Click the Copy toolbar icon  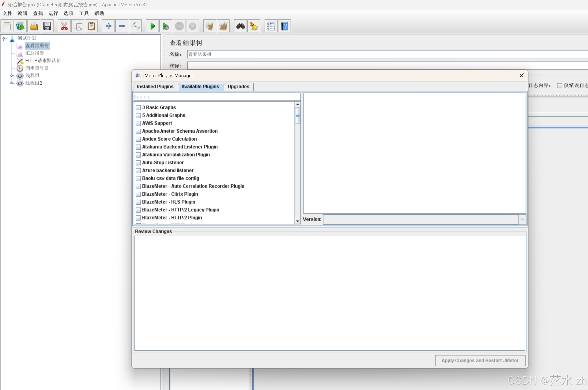point(78,26)
